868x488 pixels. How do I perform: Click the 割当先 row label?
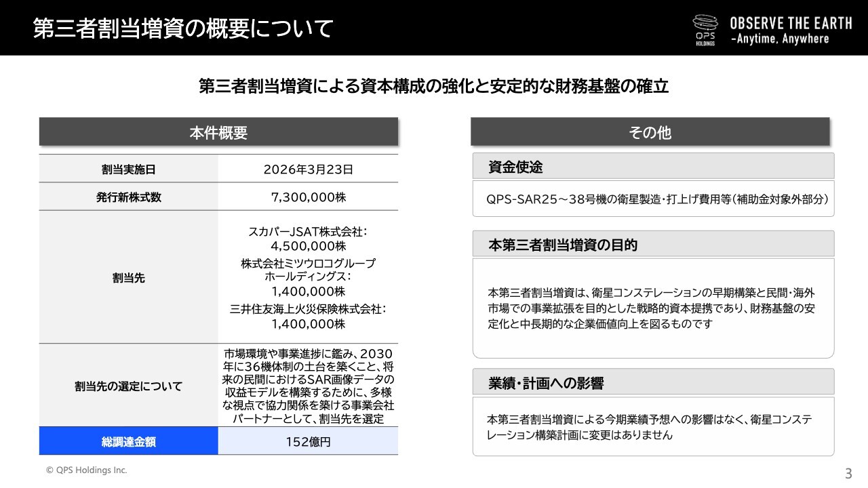(x=129, y=277)
